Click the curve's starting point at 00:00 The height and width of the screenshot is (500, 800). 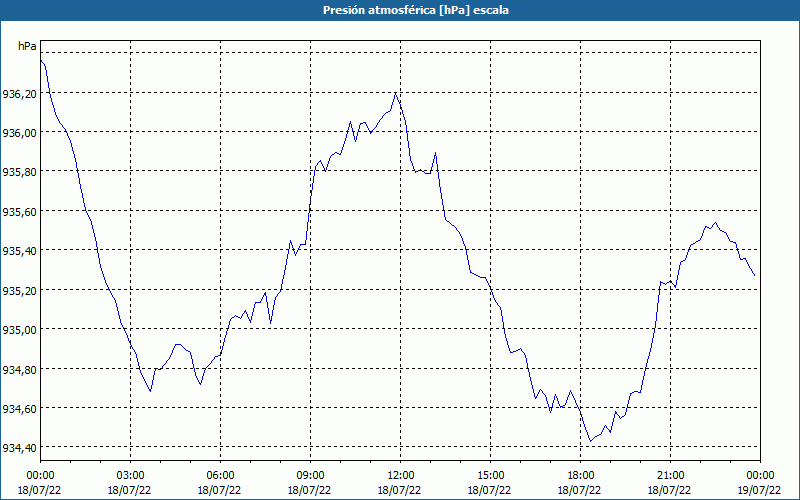(41, 60)
